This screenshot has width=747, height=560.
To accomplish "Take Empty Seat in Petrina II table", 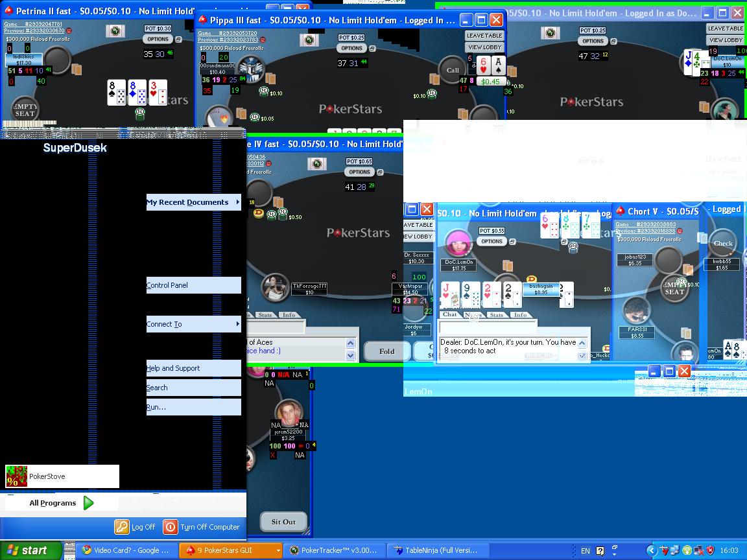I will tap(25, 110).
